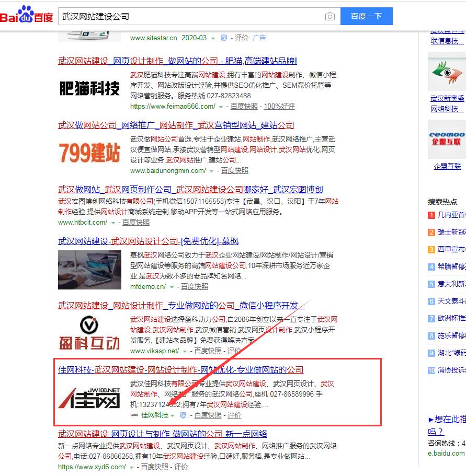Click shield verification icon on 佳网科技 result
Image resolution: width=466 pixels, height=476 pixels.
183,415
